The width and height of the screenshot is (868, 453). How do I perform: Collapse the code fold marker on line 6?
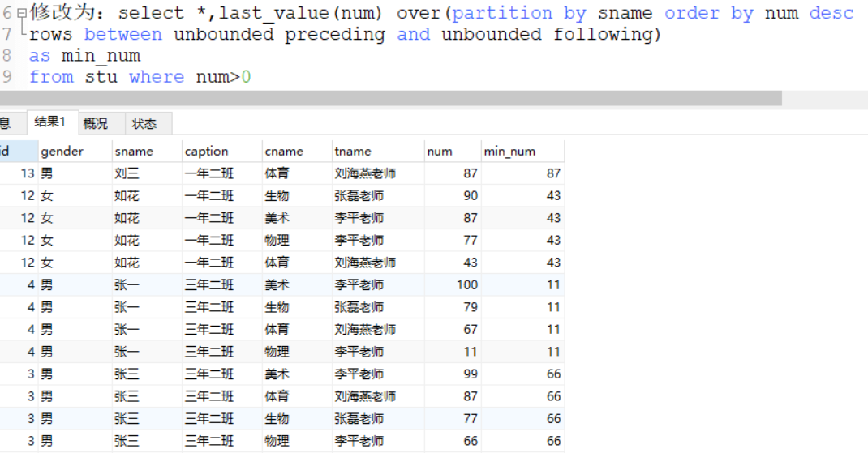(22, 12)
